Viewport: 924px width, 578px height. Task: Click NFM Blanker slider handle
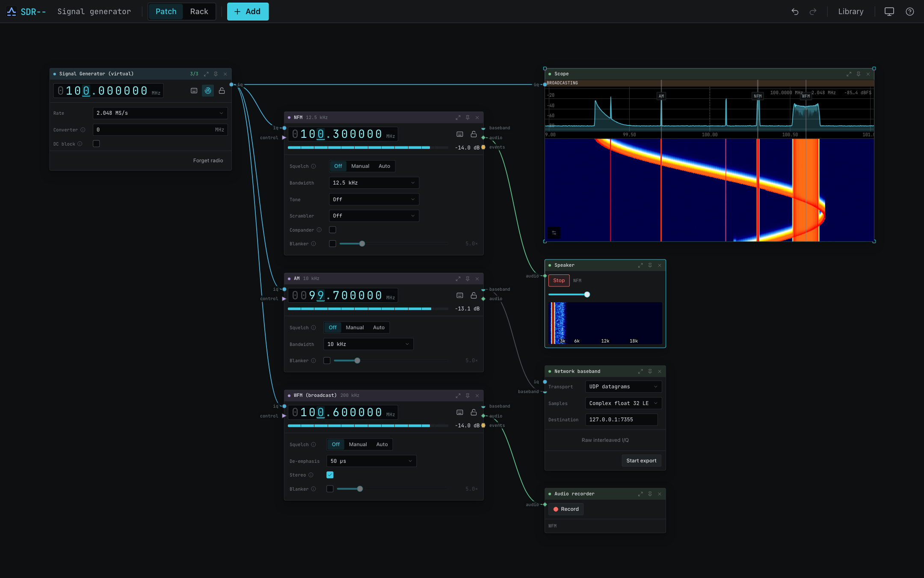362,244
